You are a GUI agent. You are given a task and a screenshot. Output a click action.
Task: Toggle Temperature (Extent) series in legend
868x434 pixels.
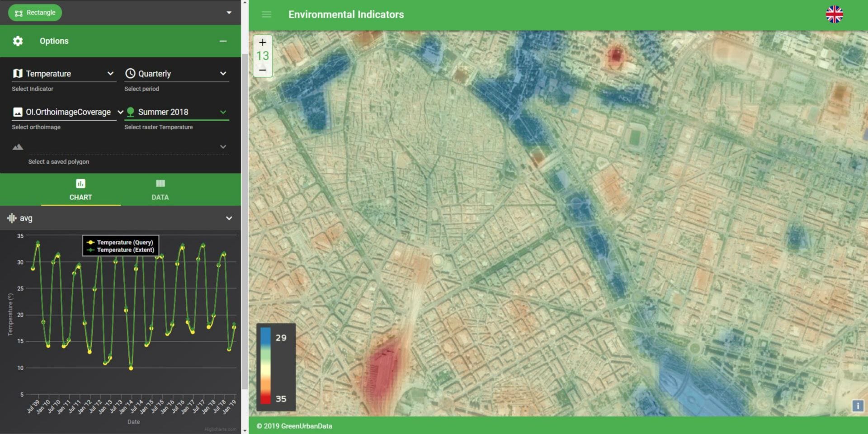coord(120,250)
